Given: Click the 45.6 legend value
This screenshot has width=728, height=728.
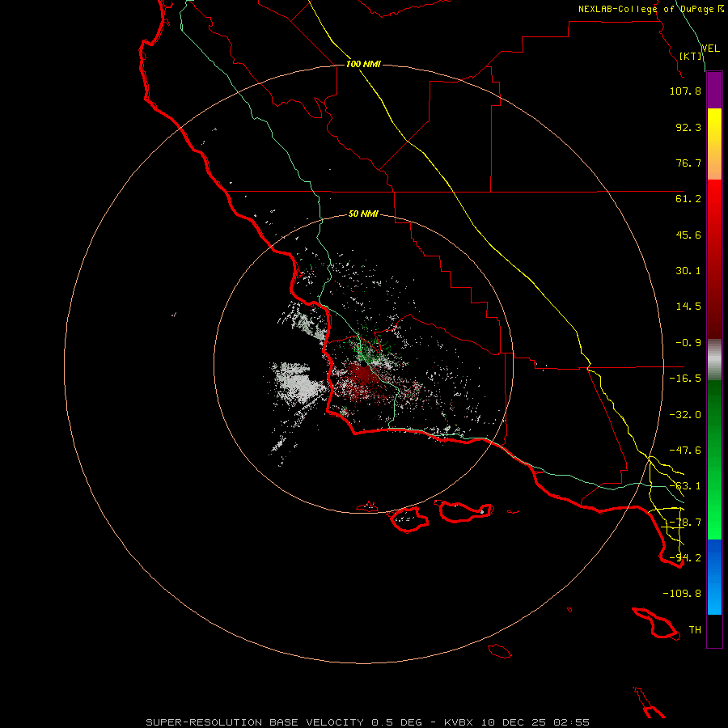Looking at the screenshot, I should (688, 235).
